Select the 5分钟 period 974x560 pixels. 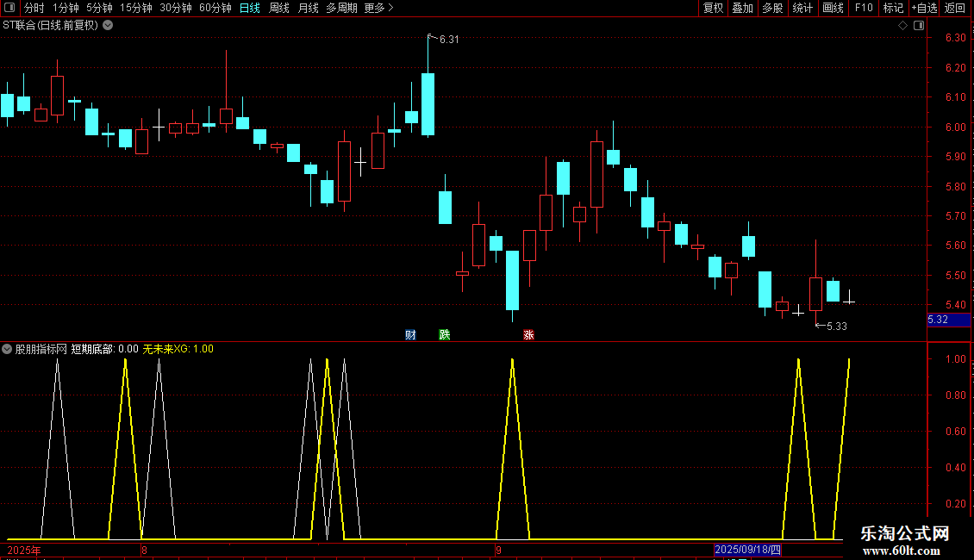99,8
